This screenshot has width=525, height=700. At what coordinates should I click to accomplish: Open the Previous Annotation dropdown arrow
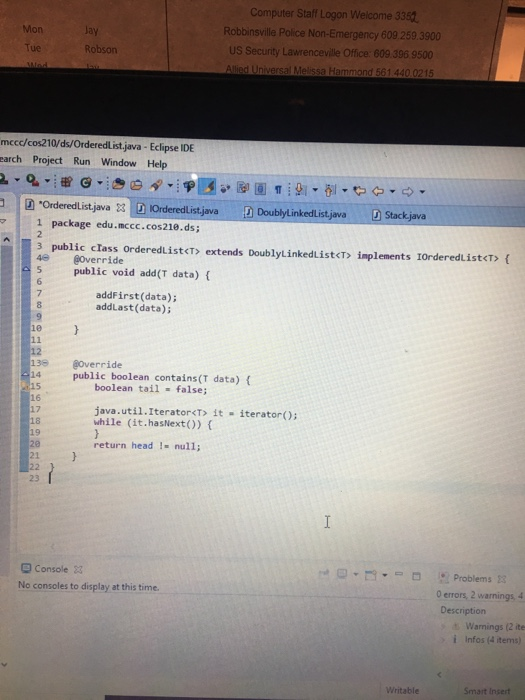(345, 191)
